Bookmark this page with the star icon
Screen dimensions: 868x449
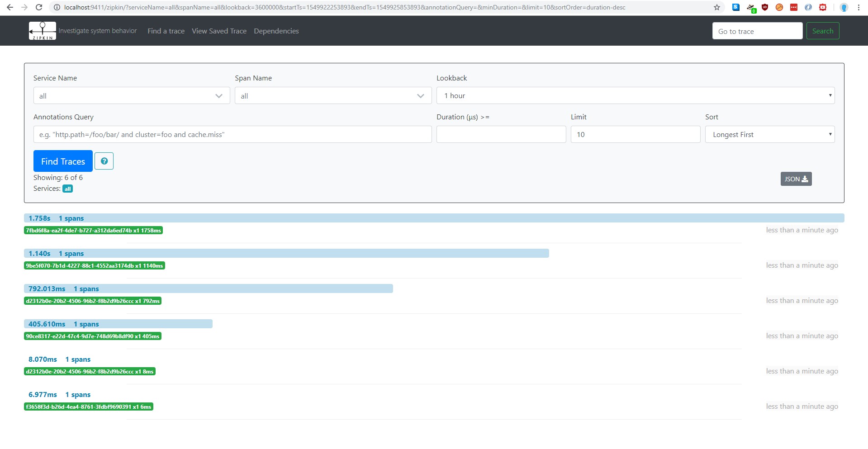(717, 7)
